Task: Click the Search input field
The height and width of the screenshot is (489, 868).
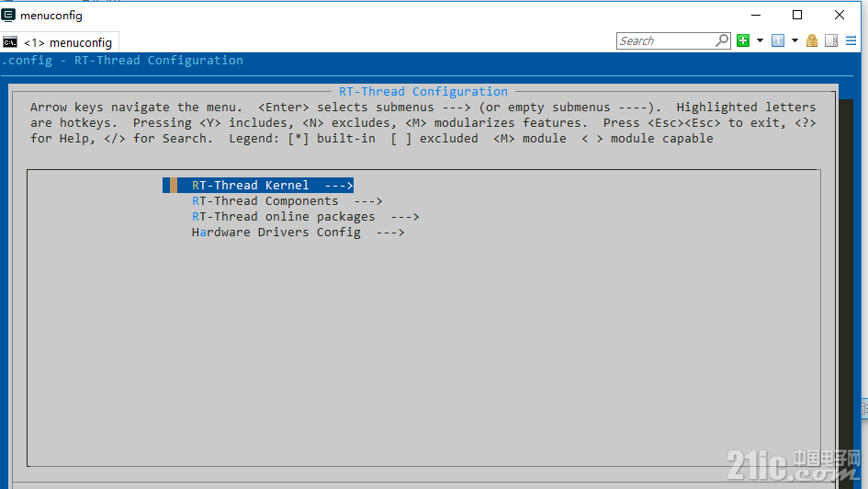Action: [666, 41]
